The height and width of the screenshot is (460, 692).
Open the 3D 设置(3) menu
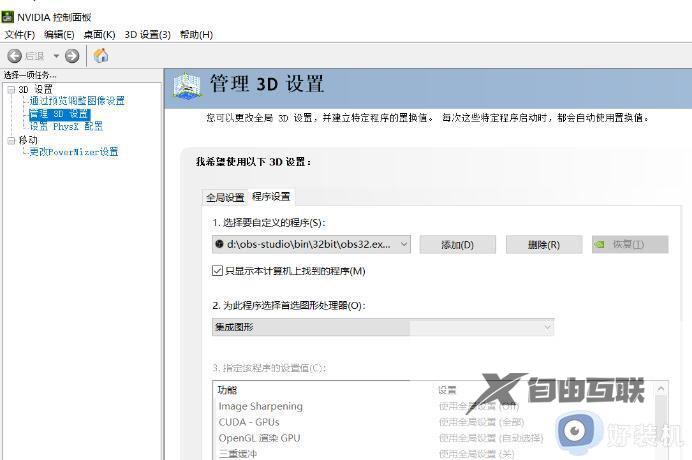point(148,35)
